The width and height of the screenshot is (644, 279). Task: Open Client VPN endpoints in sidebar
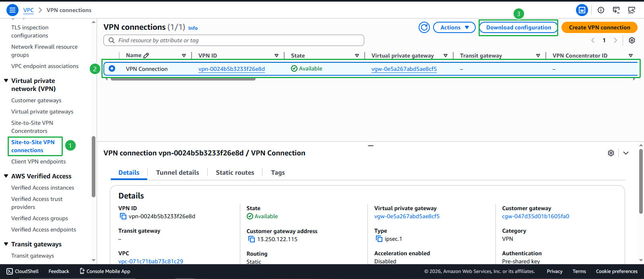pyautogui.click(x=39, y=161)
